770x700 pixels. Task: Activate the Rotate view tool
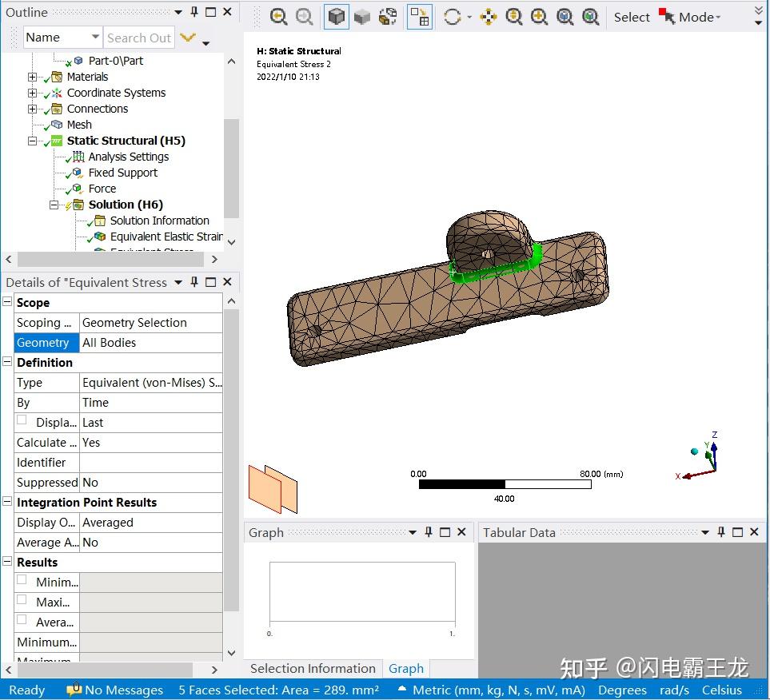[x=452, y=18]
